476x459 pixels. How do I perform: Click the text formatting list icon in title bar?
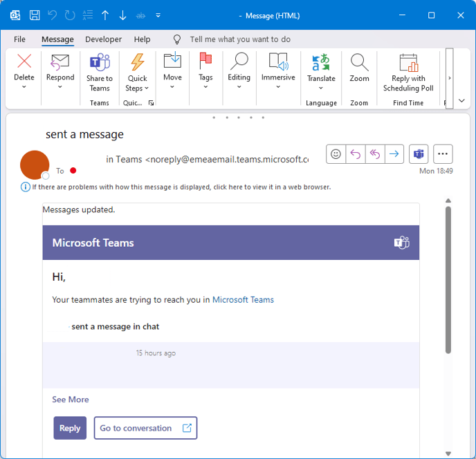pyautogui.click(x=88, y=15)
